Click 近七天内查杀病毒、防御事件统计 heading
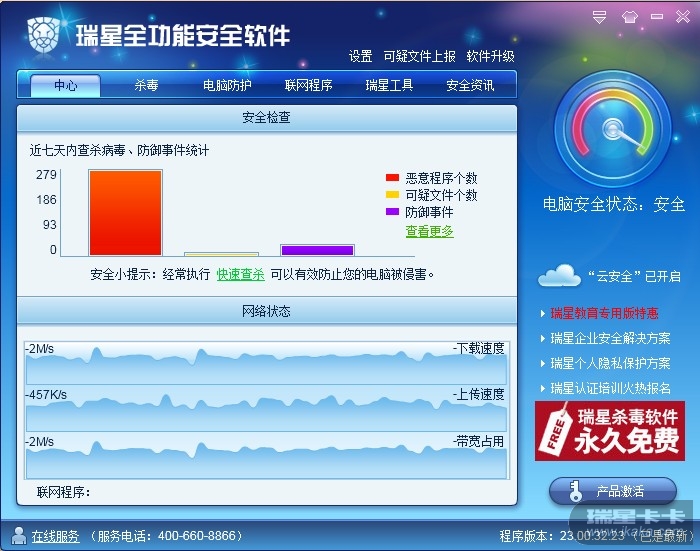 pyautogui.click(x=119, y=150)
